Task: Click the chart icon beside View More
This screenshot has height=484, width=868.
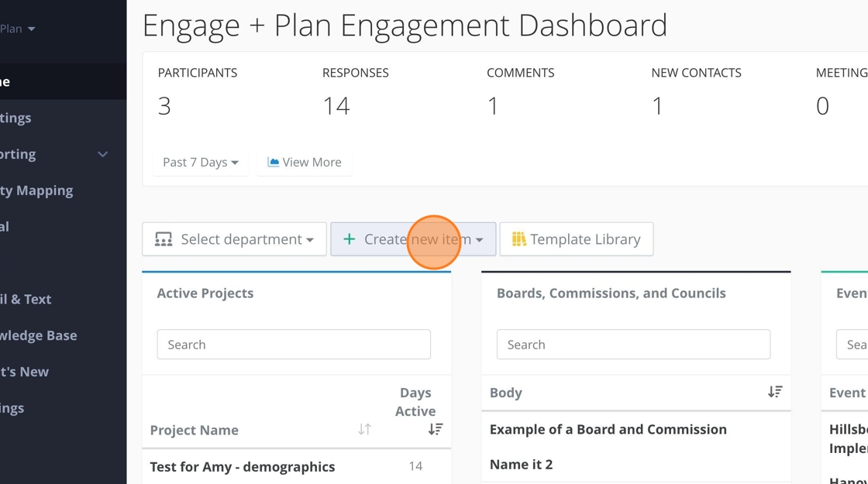Action: pyautogui.click(x=273, y=162)
